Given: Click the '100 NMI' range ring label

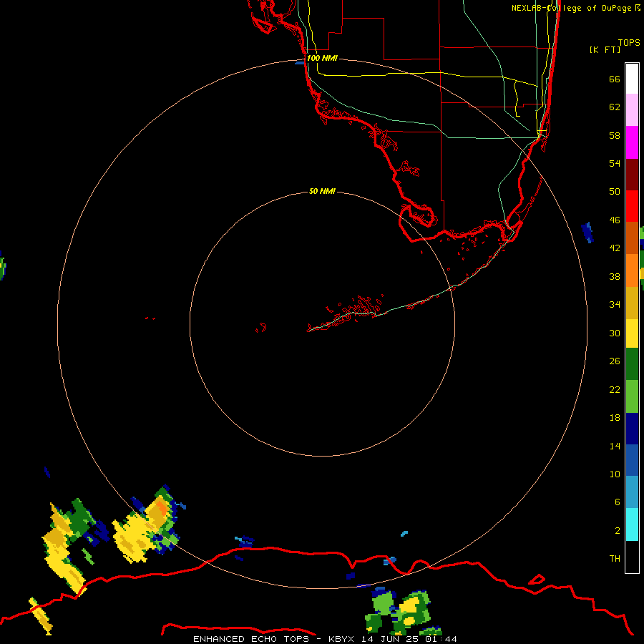Looking at the screenshot, I should (x=322, y=58).
